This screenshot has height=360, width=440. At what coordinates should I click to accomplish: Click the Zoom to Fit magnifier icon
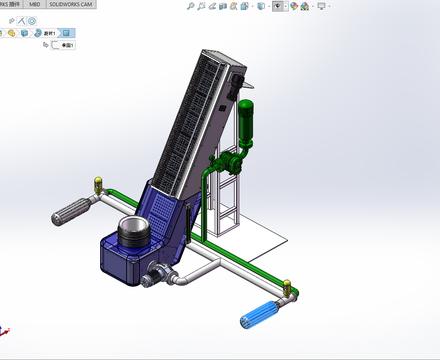tap(190, 6)
